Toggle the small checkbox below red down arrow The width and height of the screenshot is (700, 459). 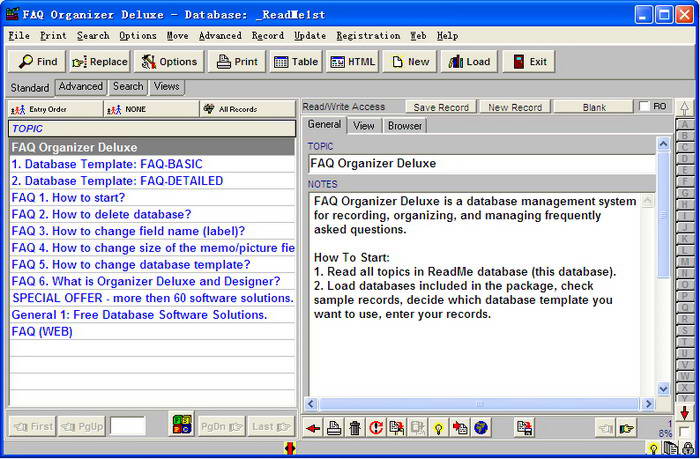click(684, 432)
